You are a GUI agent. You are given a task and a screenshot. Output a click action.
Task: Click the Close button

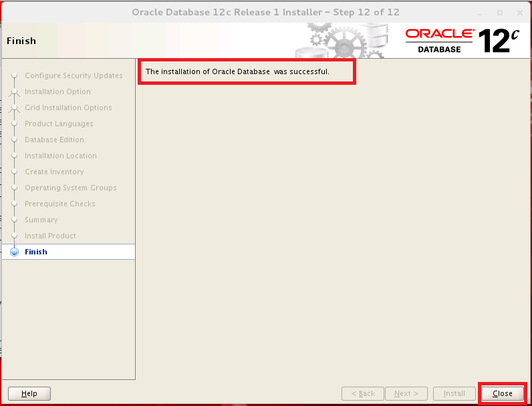tap(502, 393)
